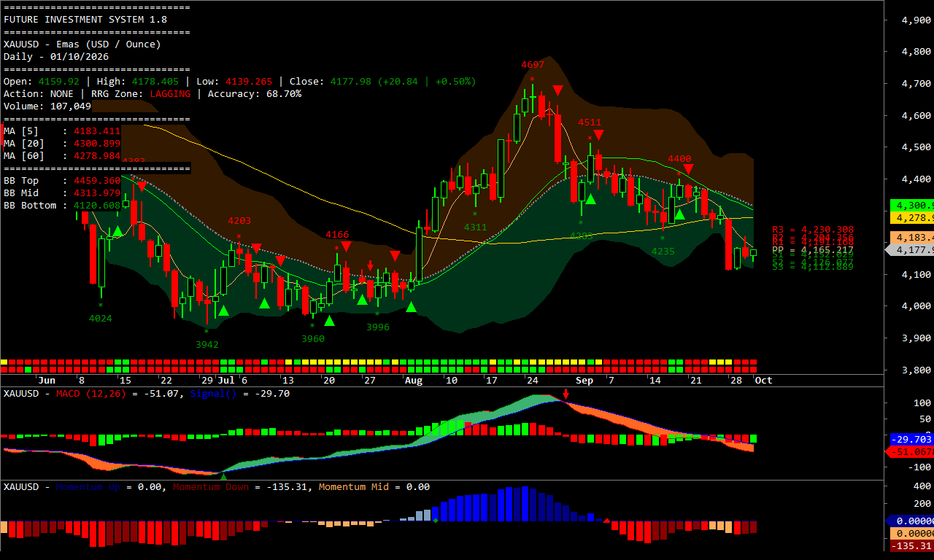Select the red -135.31 momentum axis tag
This screenshot has width=934, height=560.
912,546
